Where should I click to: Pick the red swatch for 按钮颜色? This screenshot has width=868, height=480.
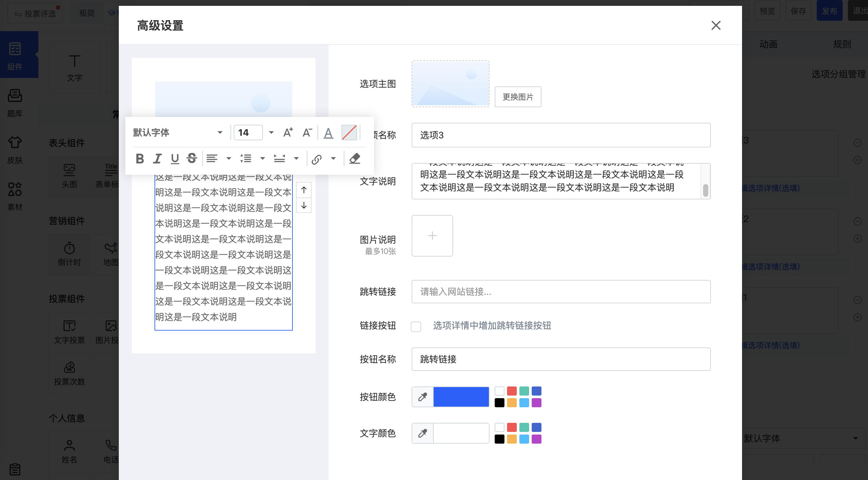512,391
